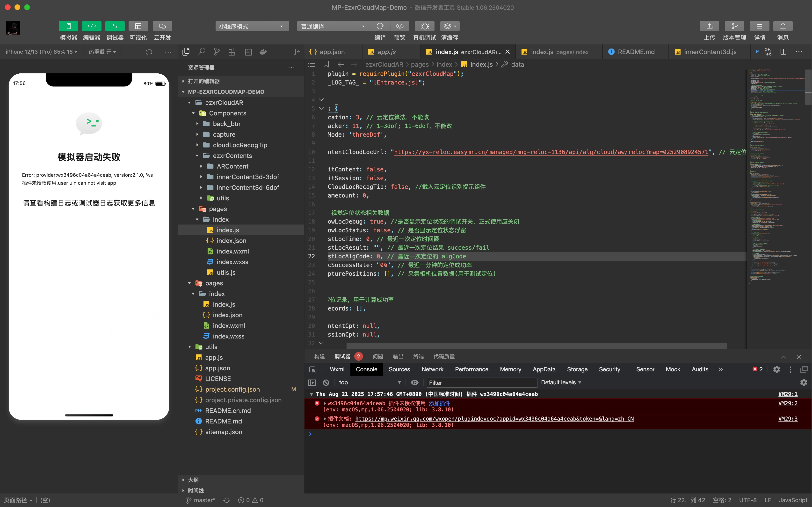Switch to the Network devtools tab

[x=432, y=370]
